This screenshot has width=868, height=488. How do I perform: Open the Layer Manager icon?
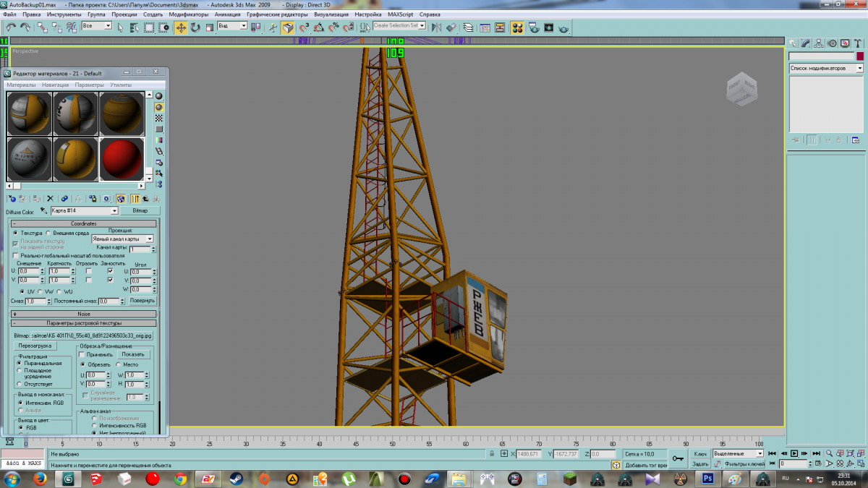pos(468,27)
